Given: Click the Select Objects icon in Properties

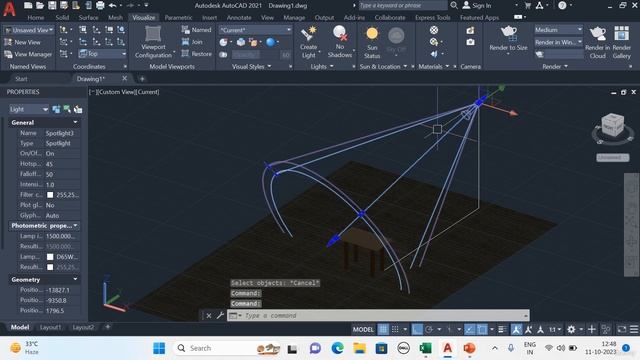Looking at the screenshot, I should [67, 109].
